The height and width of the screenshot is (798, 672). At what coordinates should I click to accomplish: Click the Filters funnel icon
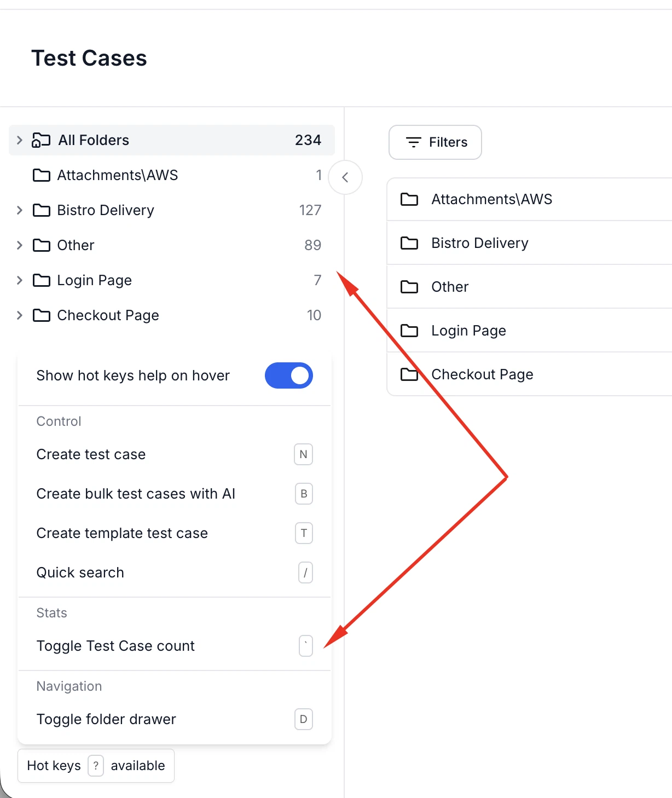click(x=413, y=142)
